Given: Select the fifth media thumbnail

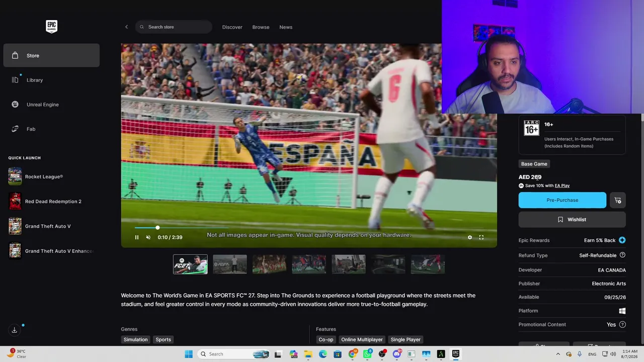Looking at the screenshot, I should (349, 264).
